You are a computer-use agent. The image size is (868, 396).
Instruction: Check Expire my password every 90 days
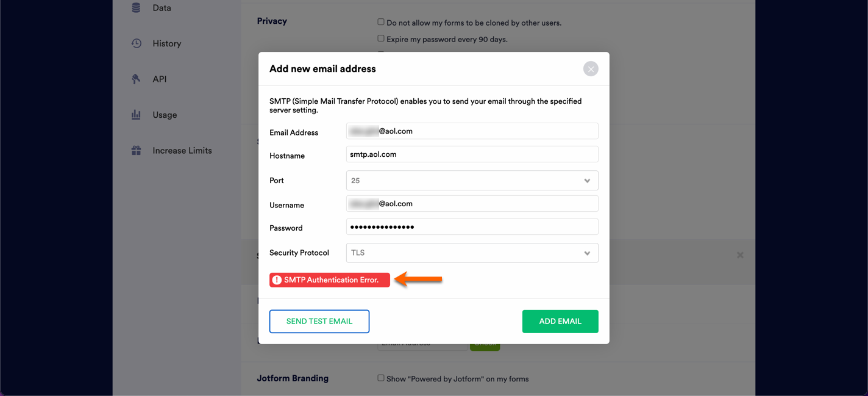click(x=381, y=38)
